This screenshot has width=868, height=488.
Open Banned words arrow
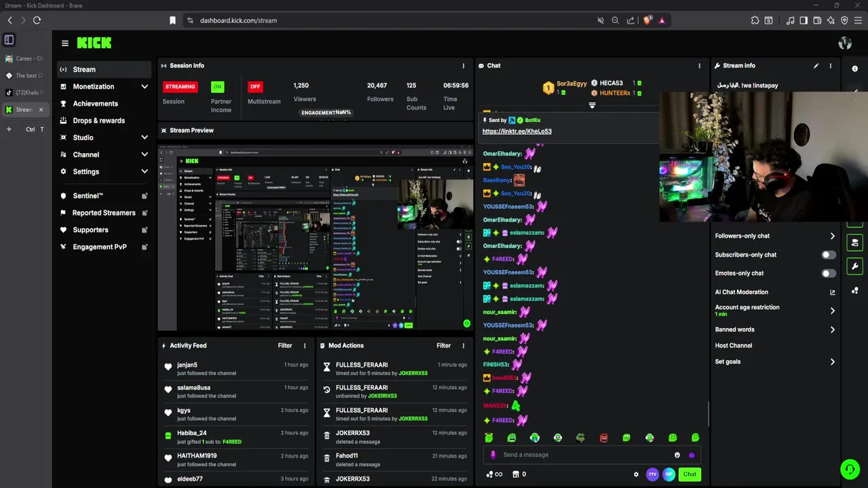click(x=832, y=329)
